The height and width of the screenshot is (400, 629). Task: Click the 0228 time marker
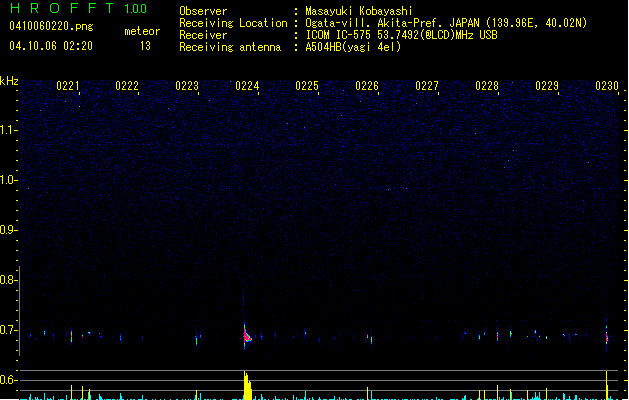point(487,86)
